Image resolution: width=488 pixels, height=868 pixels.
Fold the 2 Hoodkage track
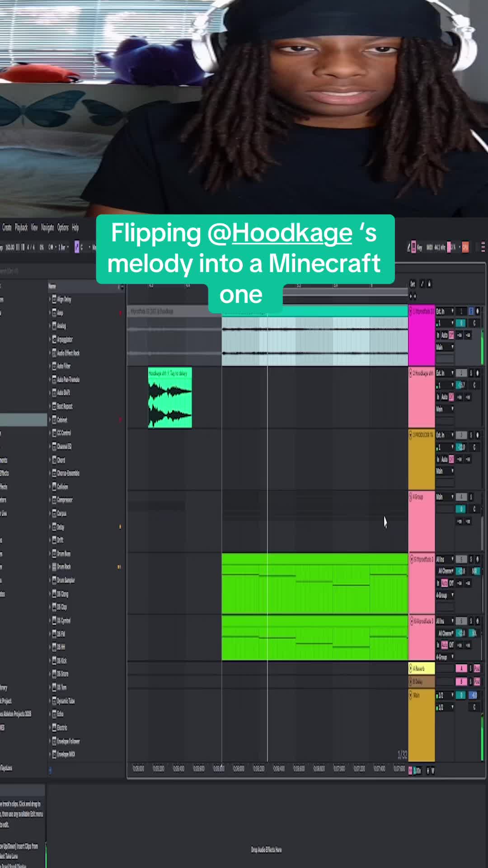click(411, 373)
